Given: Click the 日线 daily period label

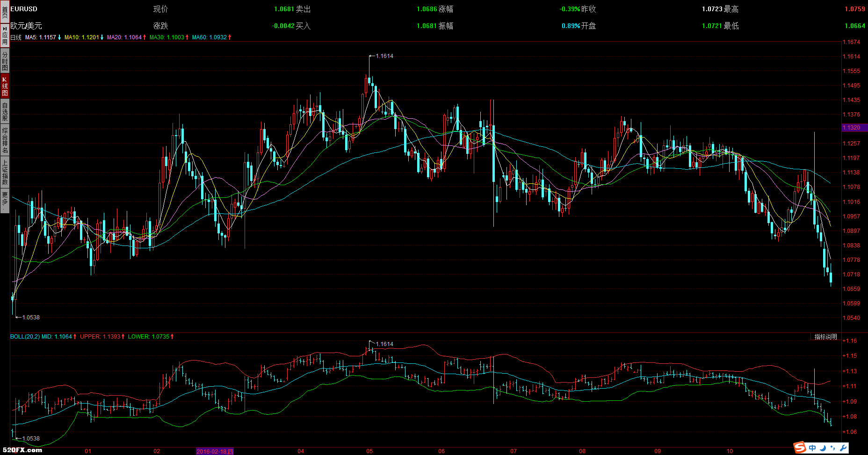Looking at the screenshot, I should [16, 37].
